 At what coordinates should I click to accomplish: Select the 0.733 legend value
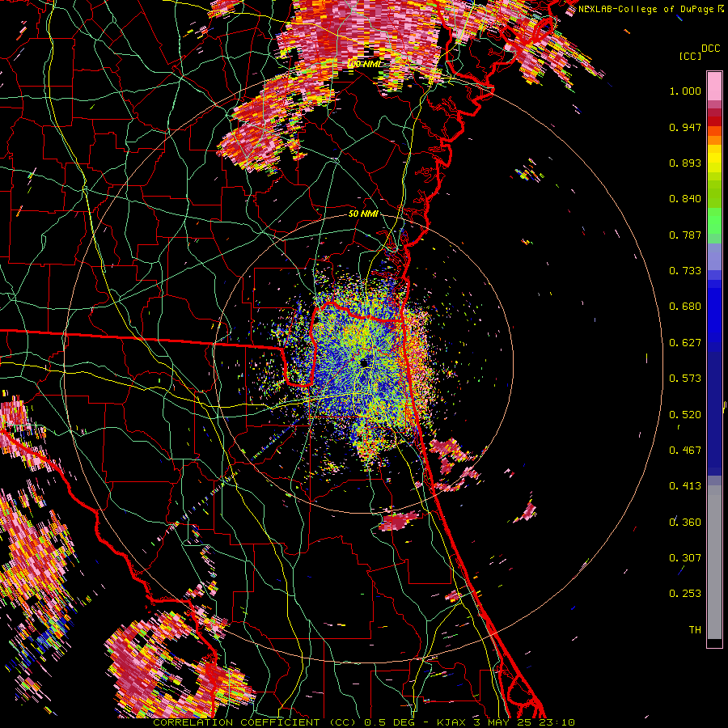point(685,271)
